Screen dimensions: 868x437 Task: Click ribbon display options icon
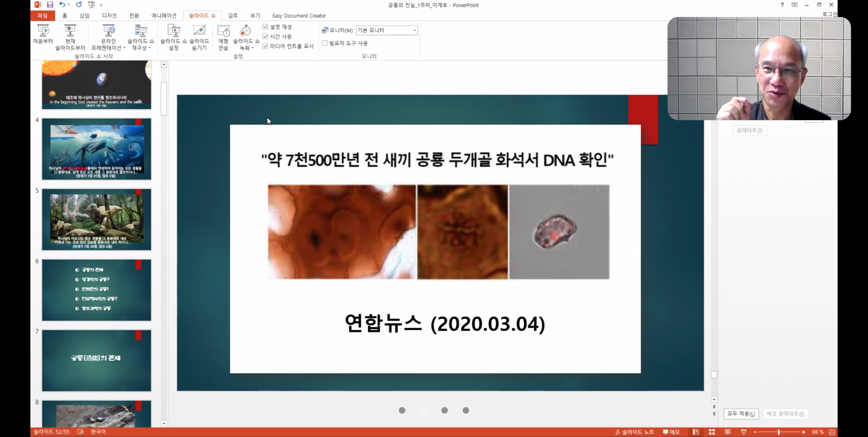pos(794,5)
